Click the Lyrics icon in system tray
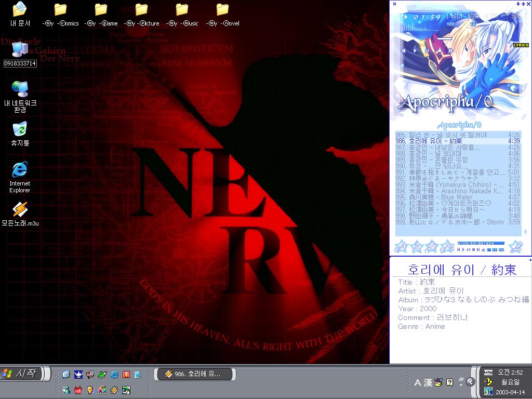Screen dimensions: 532x399 tap(488, 373)
